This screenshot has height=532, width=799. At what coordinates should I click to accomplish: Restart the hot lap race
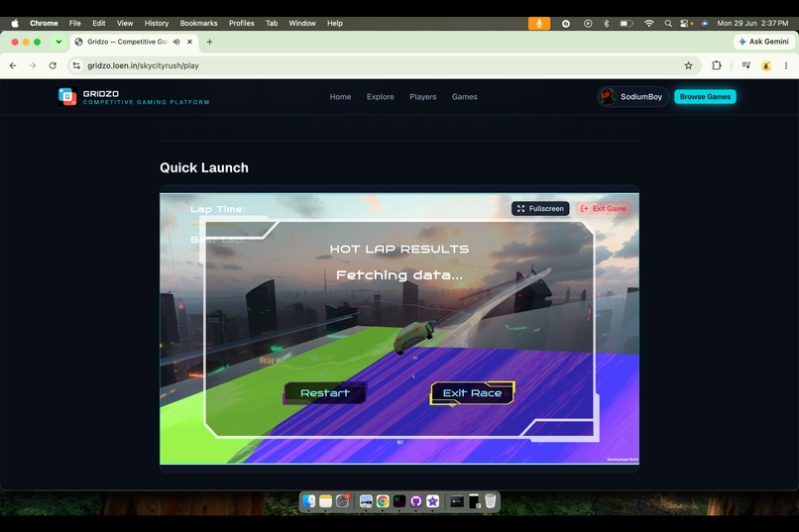325,393
